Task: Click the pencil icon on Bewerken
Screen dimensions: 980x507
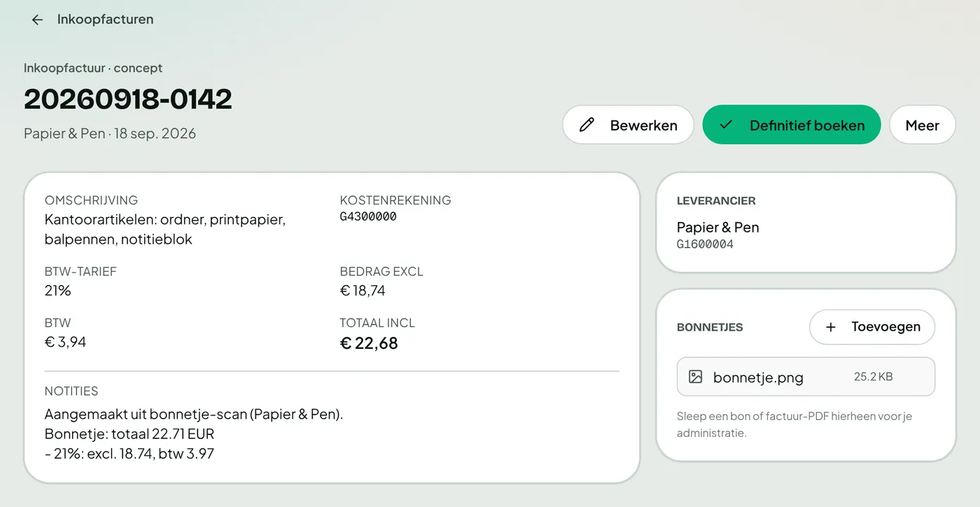Action: pyautogui.click(x=587, y=125)
